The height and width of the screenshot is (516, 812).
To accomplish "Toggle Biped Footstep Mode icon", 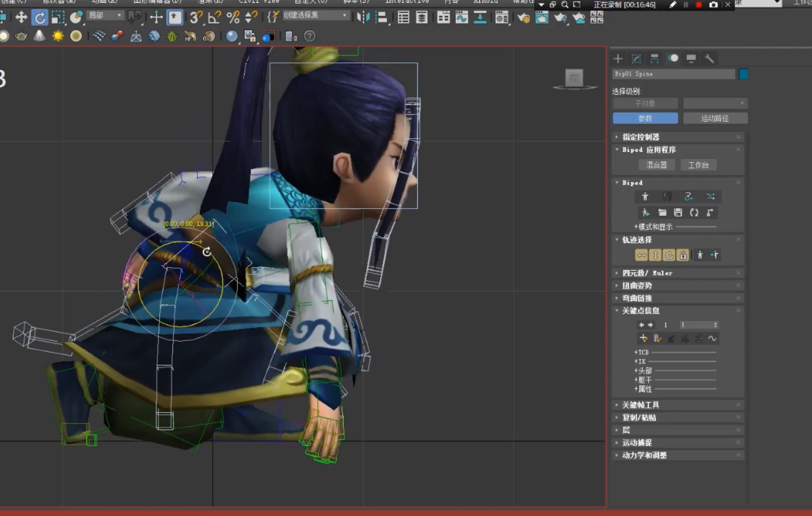I will coord(667,197).
